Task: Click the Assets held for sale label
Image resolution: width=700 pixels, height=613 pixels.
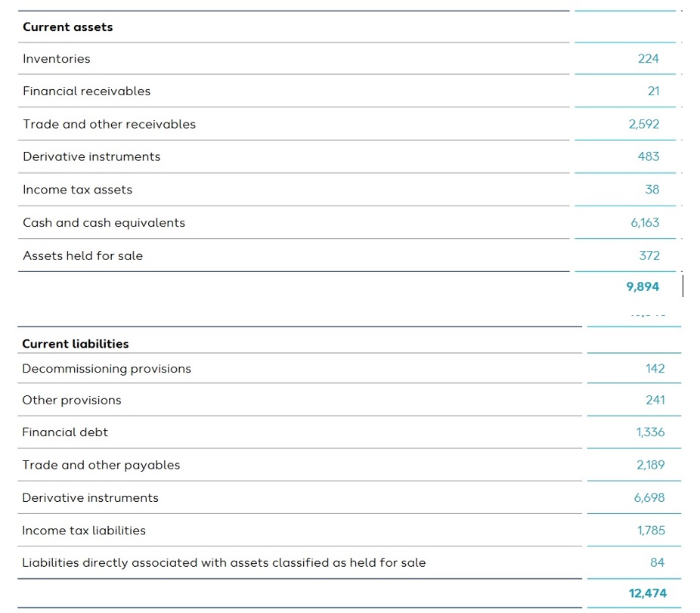Action: click(82, 256)
